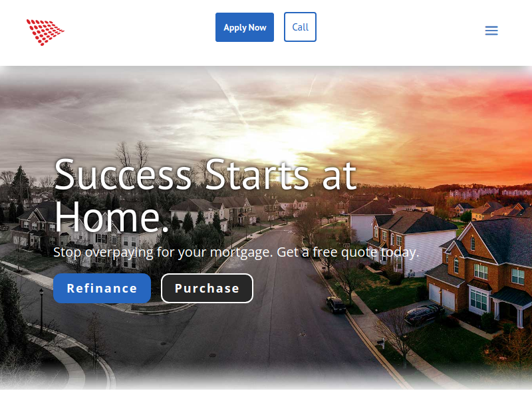Start a mortgage application with Apply Now
Viewport: 532px width, 399px height.
point(245,27)
